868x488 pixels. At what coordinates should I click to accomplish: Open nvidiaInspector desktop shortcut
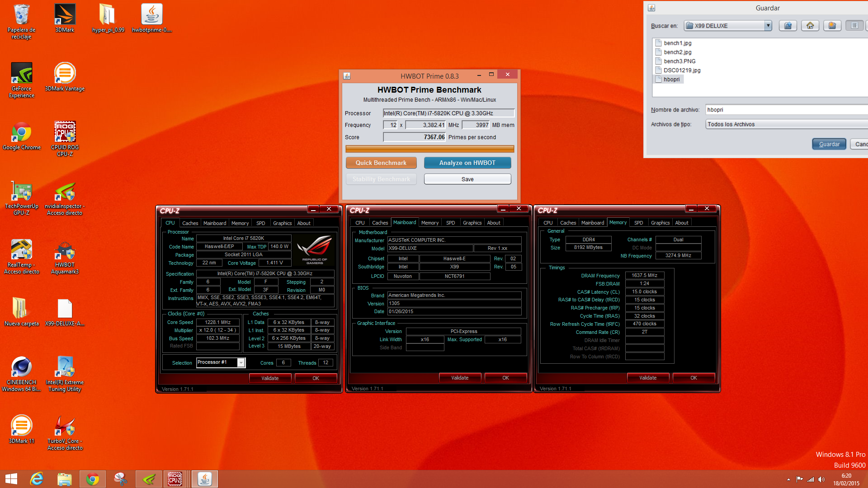(x=65, y=197)
